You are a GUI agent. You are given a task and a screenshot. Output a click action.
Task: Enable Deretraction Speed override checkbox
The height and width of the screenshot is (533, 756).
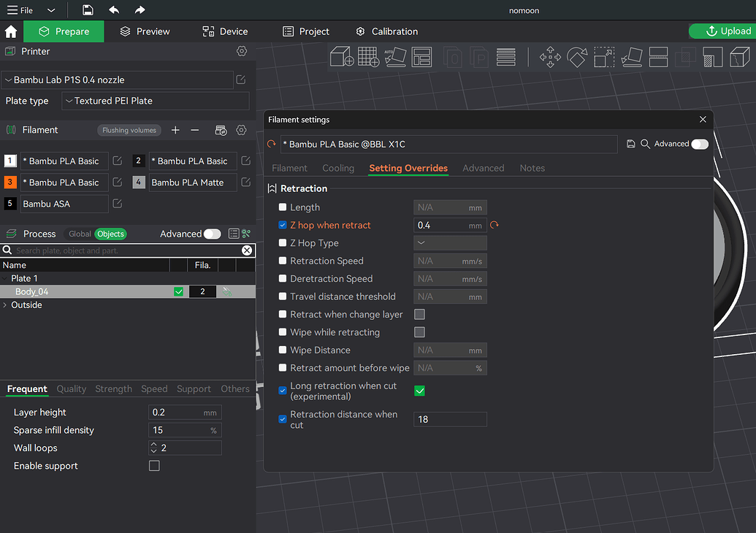click(283, 279)
